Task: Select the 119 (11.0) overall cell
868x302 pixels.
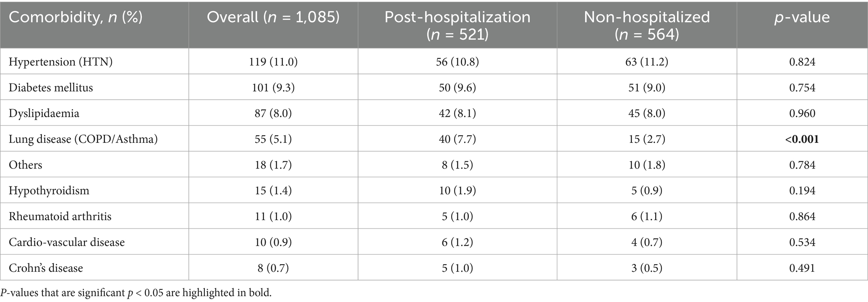Action: pyautogui.click(x=273, y=62)
